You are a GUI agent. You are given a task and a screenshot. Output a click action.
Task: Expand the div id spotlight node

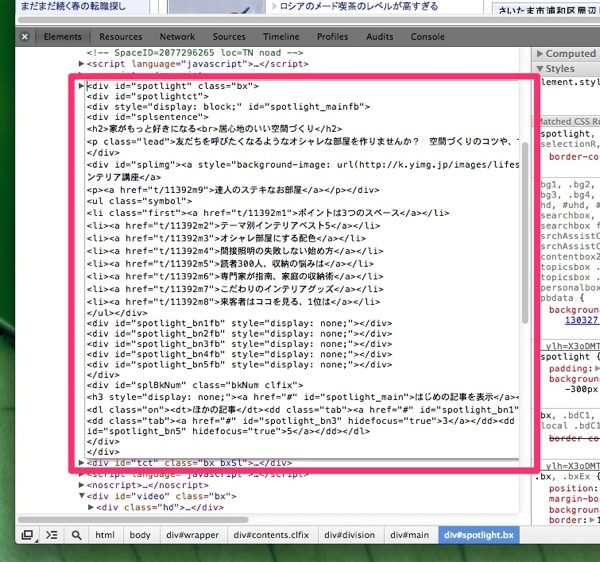(x=81, y=86)
